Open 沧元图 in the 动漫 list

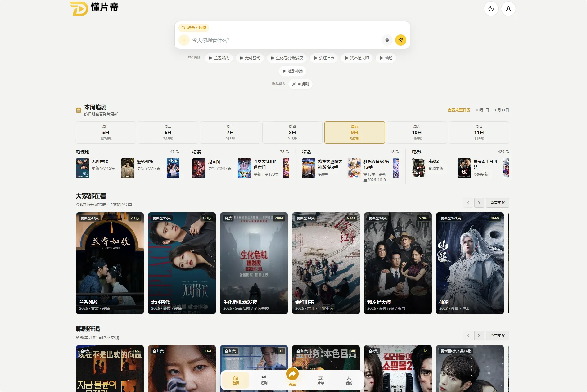(x=212, y=168)
